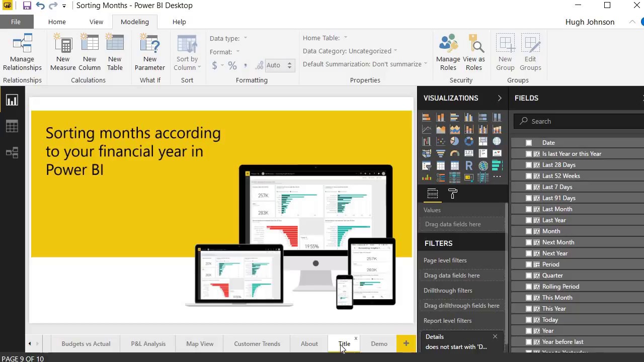Insert a Scatter chart visual
The image size is (644, 362).
click(441, 141)
